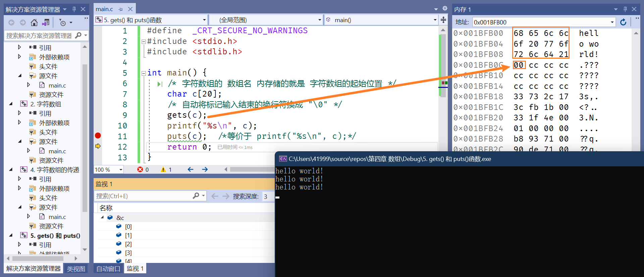Click the search magnifier in Solution Explorer

click(x=78, y=35)
